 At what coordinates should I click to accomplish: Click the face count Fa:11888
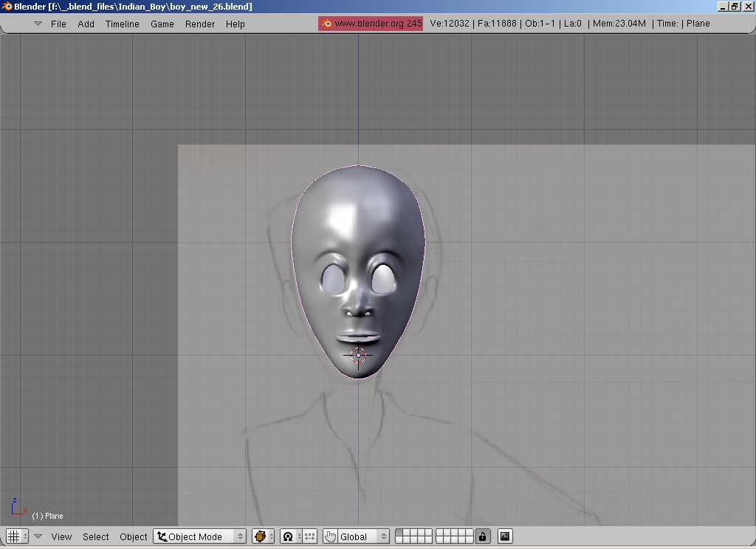tap(497, 24)
